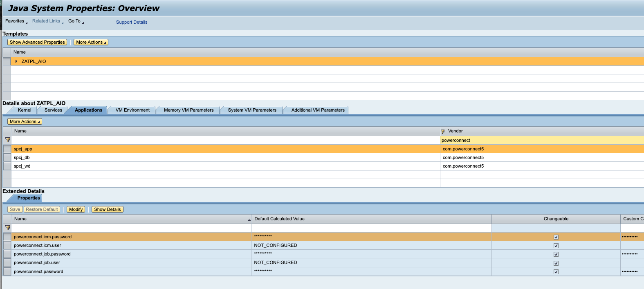This screenshot has width=644, height=289.
Task: Click the filter icon beside the Vendor column header
Action: click(x=443, y=131)
